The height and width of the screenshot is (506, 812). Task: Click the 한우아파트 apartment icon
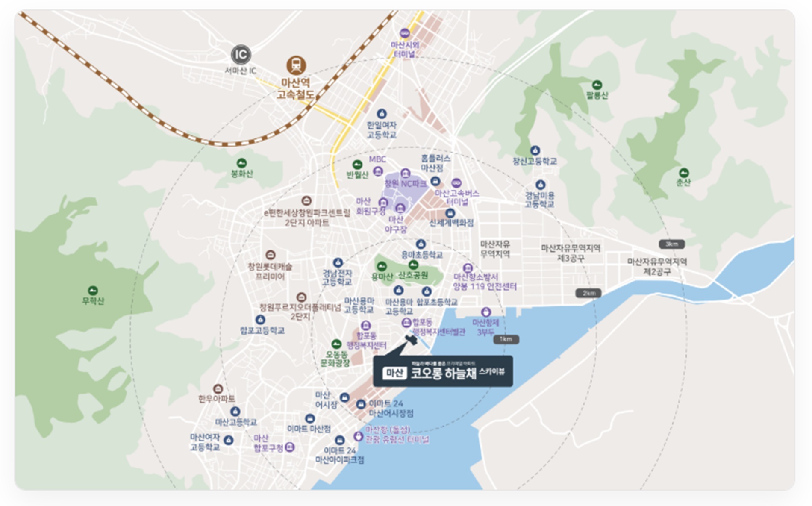coord(218,389)
